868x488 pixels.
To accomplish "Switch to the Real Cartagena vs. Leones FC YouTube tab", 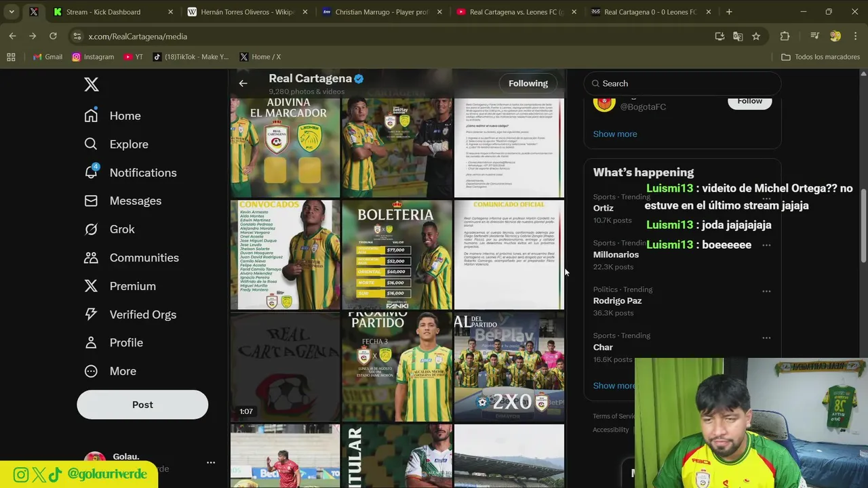I will click(516, 12).
